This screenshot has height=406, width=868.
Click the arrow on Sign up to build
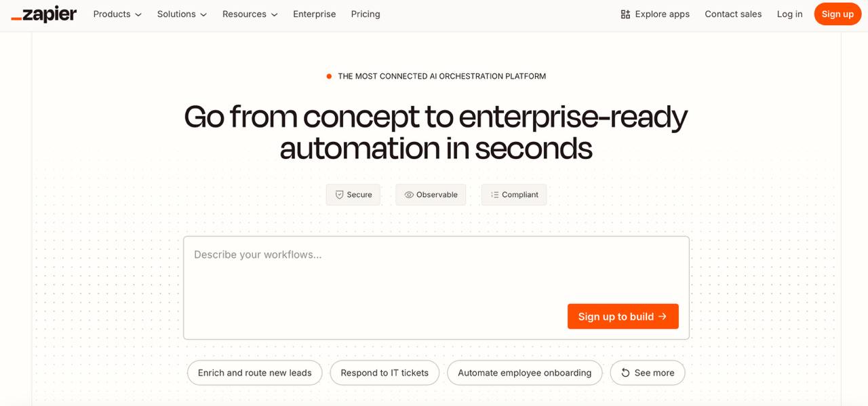(663, 316)
